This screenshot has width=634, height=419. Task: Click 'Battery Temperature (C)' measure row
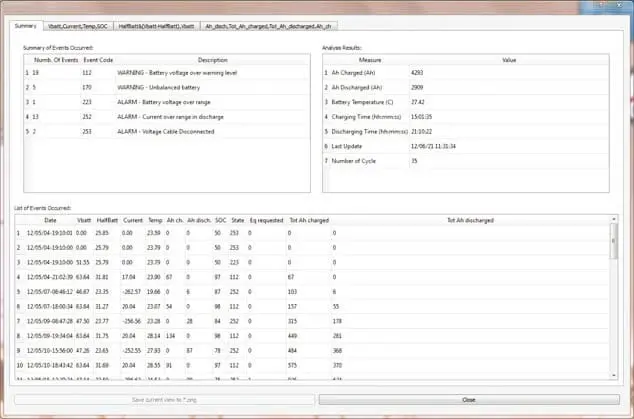click(x=466, y=102)
